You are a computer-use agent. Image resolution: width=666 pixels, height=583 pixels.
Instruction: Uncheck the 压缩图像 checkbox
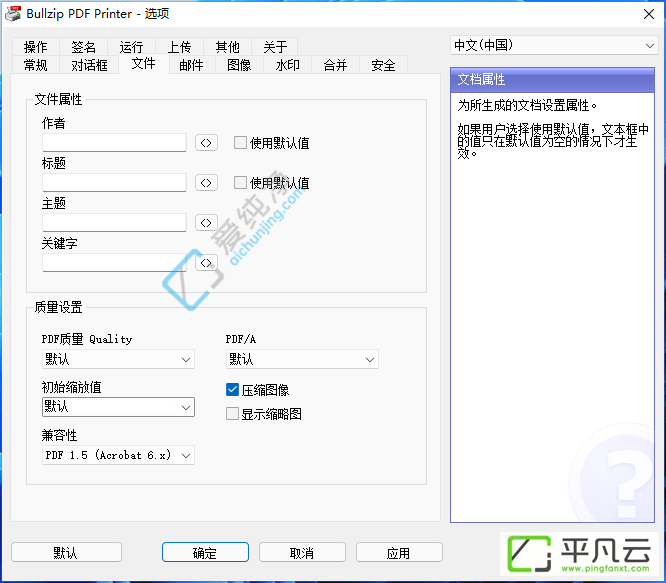[x=232, y=389]
